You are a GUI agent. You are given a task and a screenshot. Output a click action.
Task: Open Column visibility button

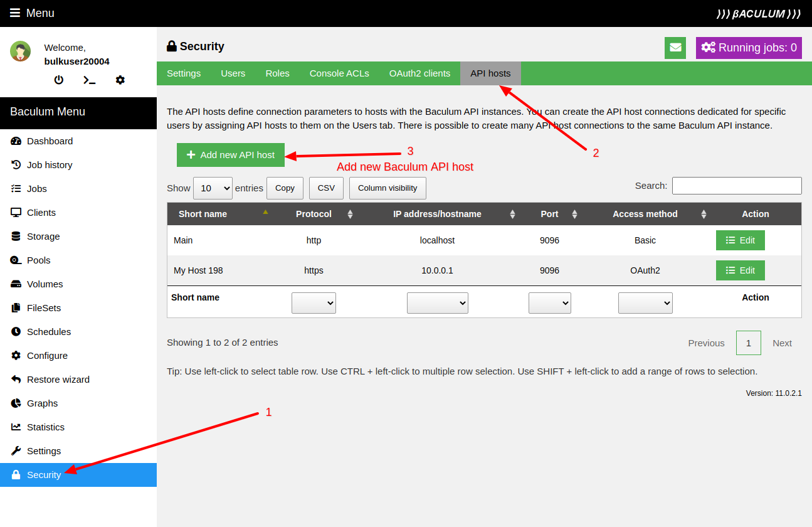(x=388, y=188)
